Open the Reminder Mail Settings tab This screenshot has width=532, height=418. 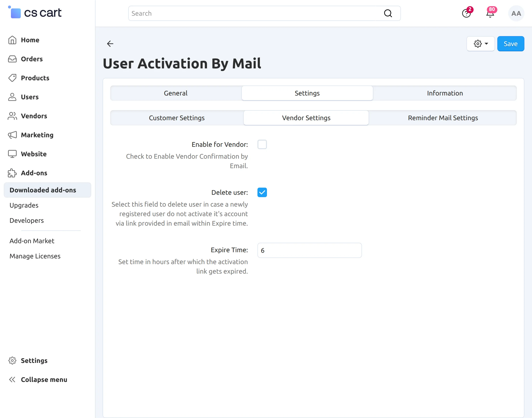[443, 118]
